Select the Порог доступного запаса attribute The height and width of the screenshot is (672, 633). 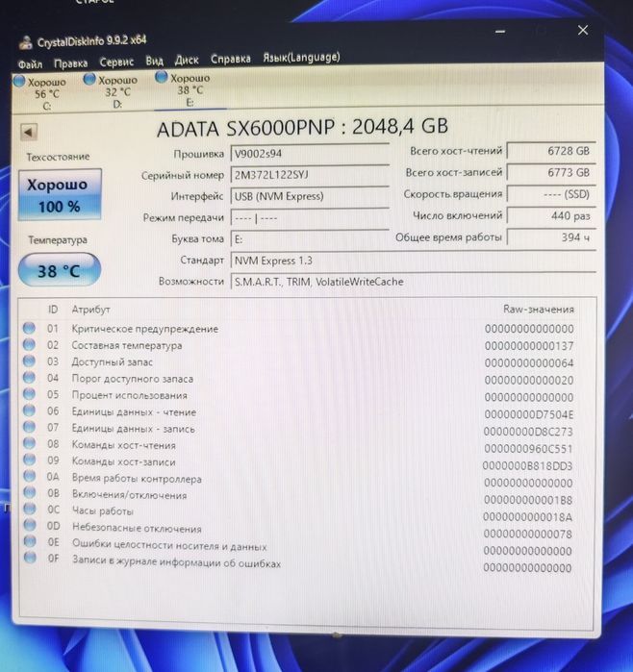point(133,379)
